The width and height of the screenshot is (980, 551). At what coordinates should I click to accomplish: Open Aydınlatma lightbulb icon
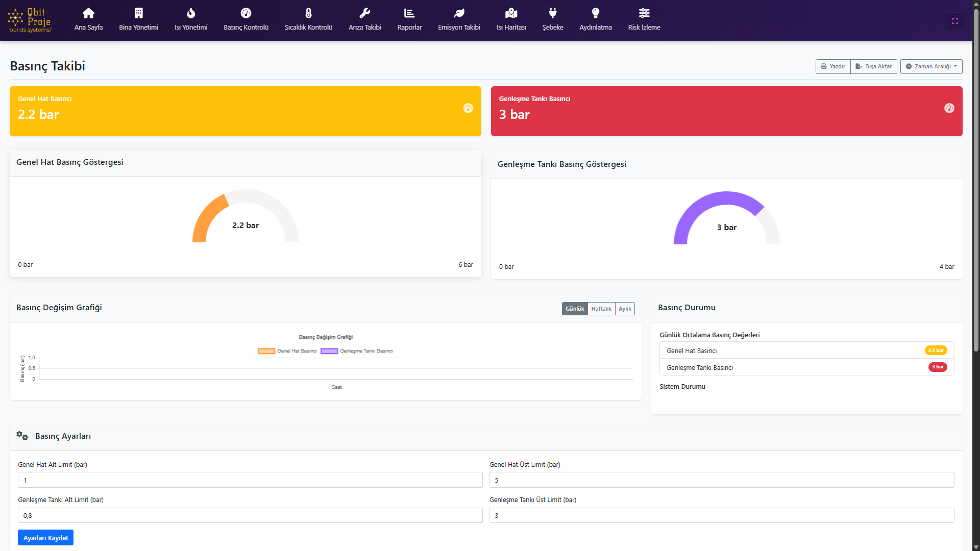tap(595, 13)
